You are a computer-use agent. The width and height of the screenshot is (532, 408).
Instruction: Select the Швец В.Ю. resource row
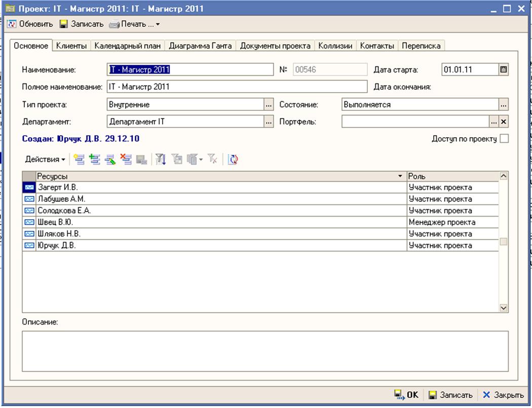[260, 222]
